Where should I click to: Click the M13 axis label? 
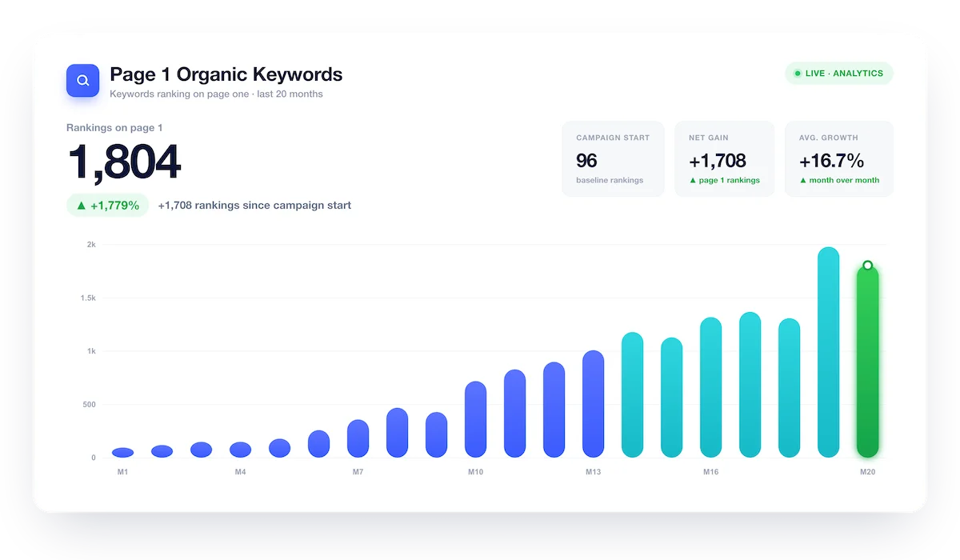594,472
